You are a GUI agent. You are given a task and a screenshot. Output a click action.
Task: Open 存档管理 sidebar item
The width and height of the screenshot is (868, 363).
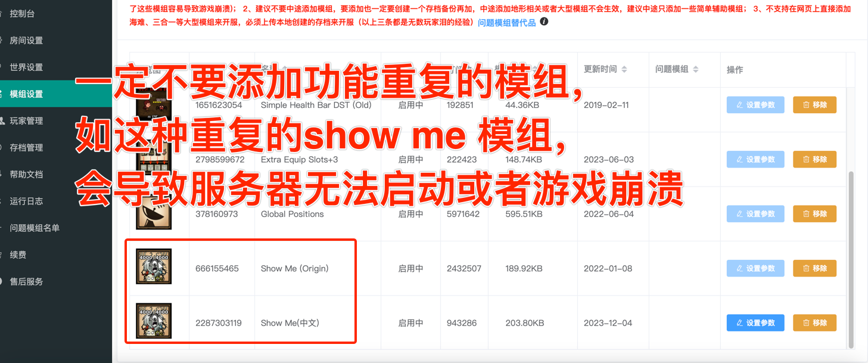pyautogui.click(x=26, y=147)
